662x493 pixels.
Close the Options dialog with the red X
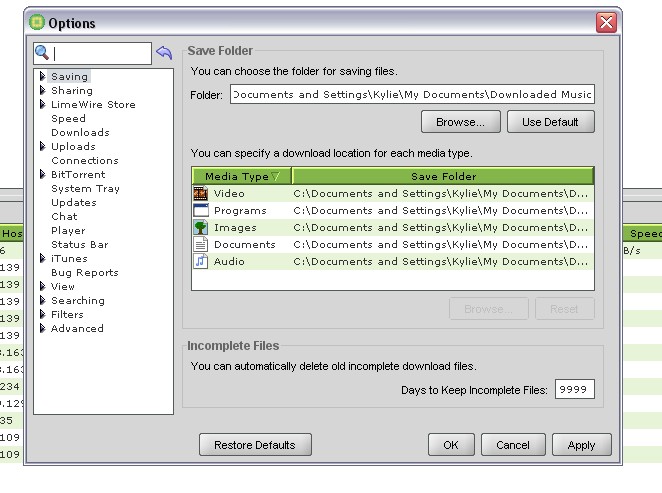tap(606, 22)
